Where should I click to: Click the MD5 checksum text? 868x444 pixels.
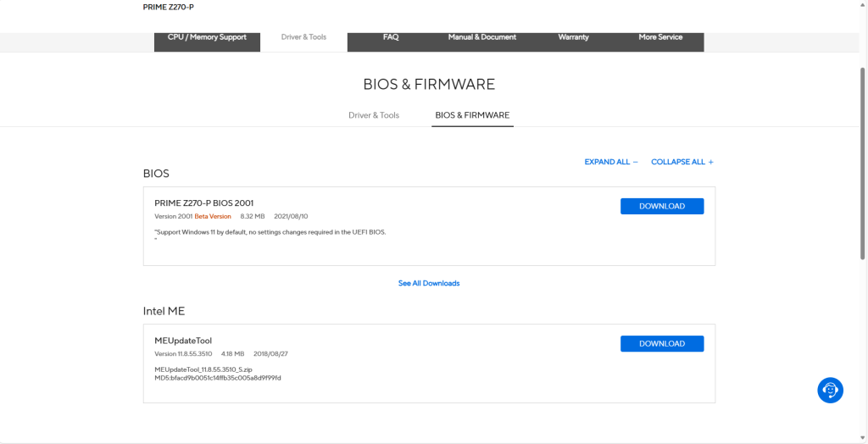pyautogui.click(x=218, y=378)
